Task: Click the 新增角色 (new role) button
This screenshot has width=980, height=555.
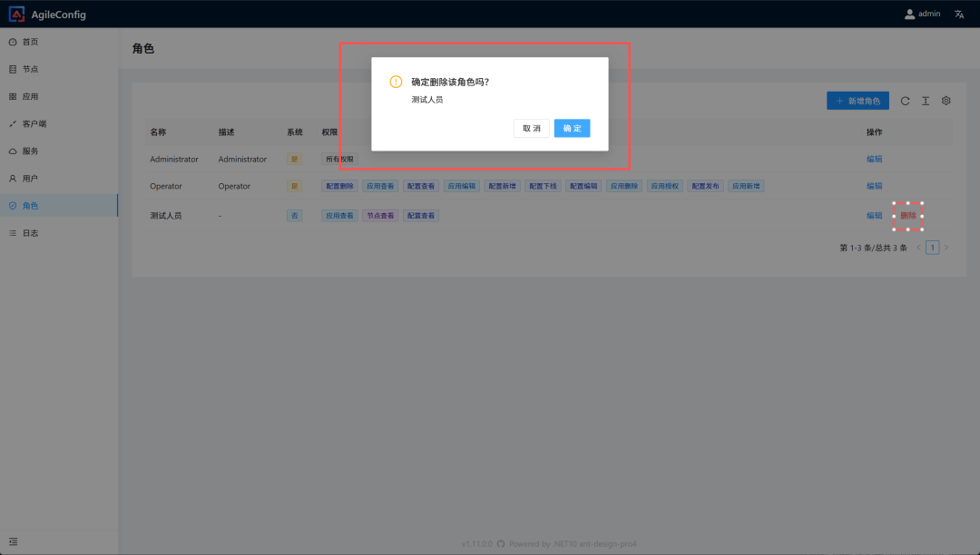Action: (857, 101)
